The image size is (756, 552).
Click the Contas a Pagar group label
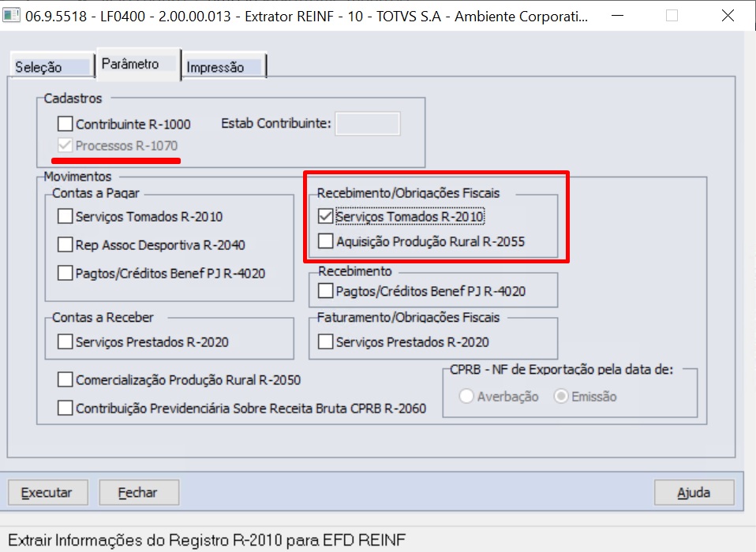[x=95, y=193]
